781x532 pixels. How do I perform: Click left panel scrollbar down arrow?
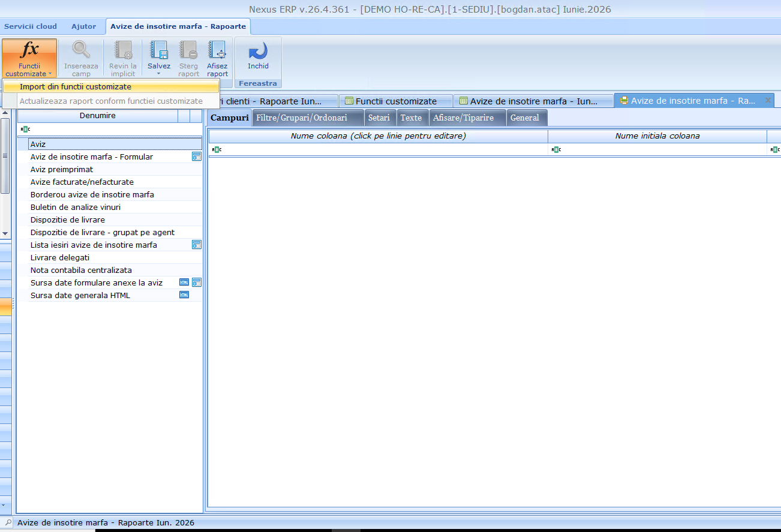(x=5, y=233)
